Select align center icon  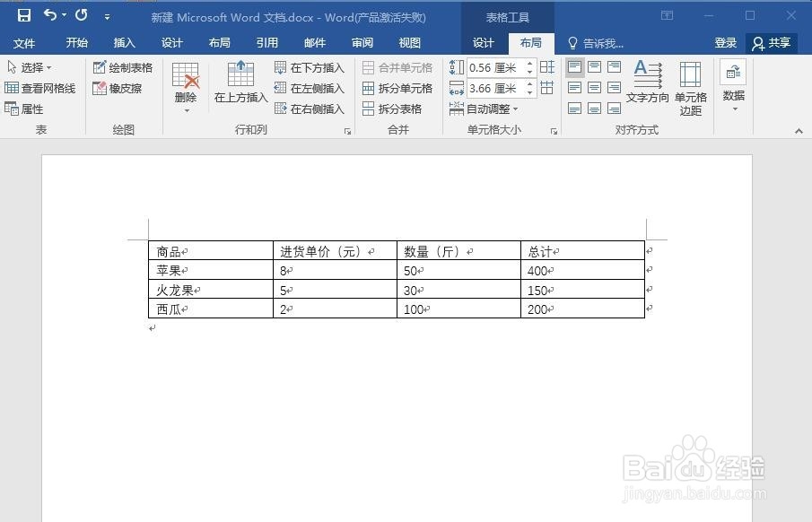pos(595,88)
